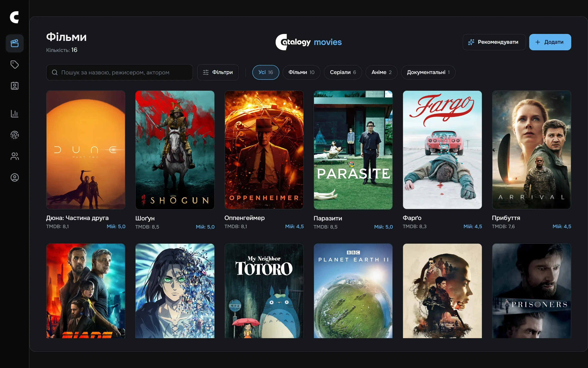This screenshot has height=368, width=588.
Task: Select the Фільми 10 tab
Action: (301, 72)
